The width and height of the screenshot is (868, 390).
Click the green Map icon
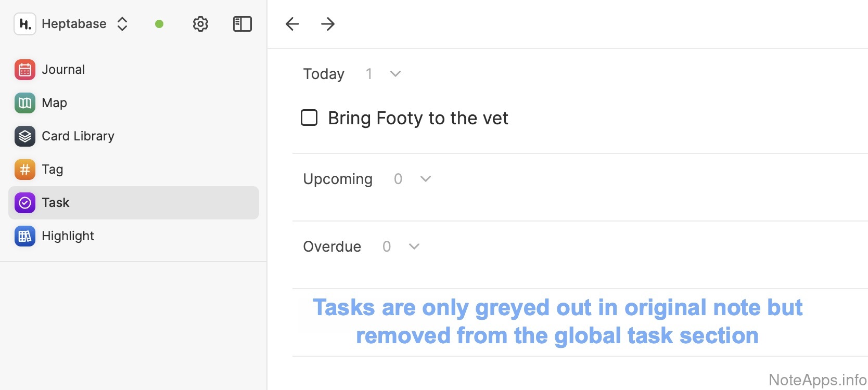coord(25,103)
